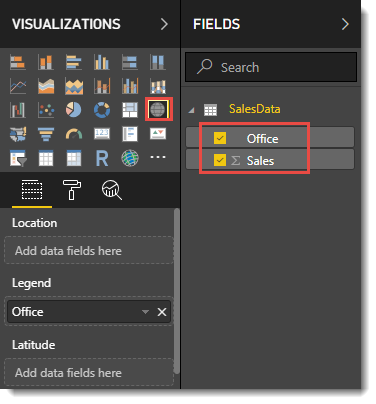Click the Search fields input box
Screen dimensions: 376x404
coord(271,67)
